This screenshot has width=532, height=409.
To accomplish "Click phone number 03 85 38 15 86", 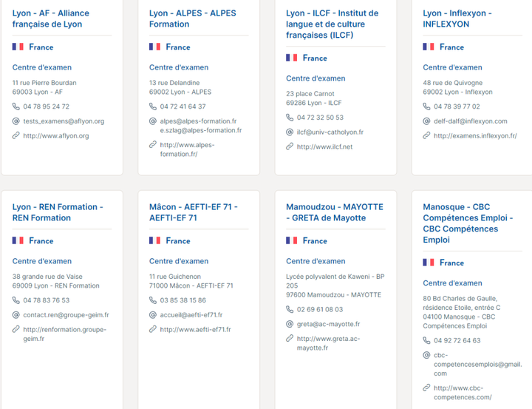I will tap(183, 300).
